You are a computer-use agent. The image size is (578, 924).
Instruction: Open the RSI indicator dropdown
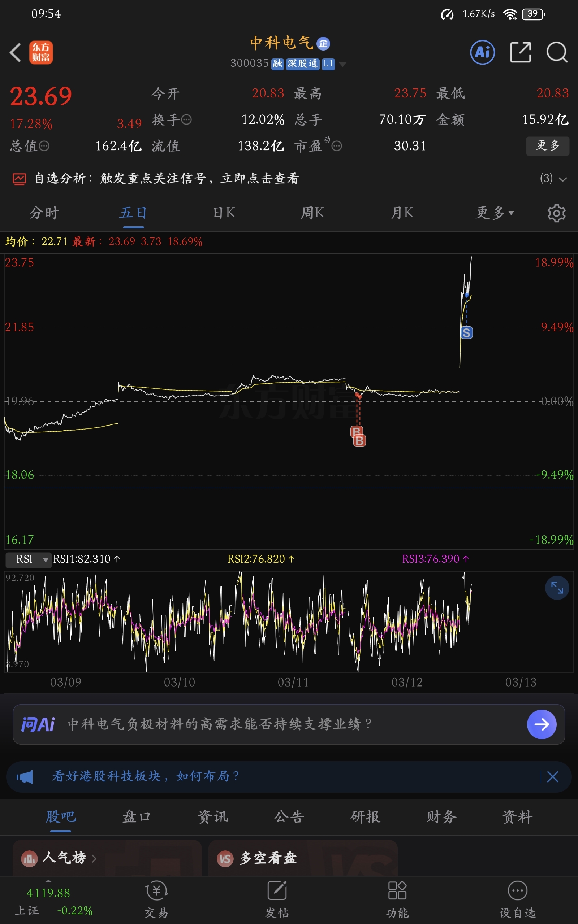click(28, 559)
